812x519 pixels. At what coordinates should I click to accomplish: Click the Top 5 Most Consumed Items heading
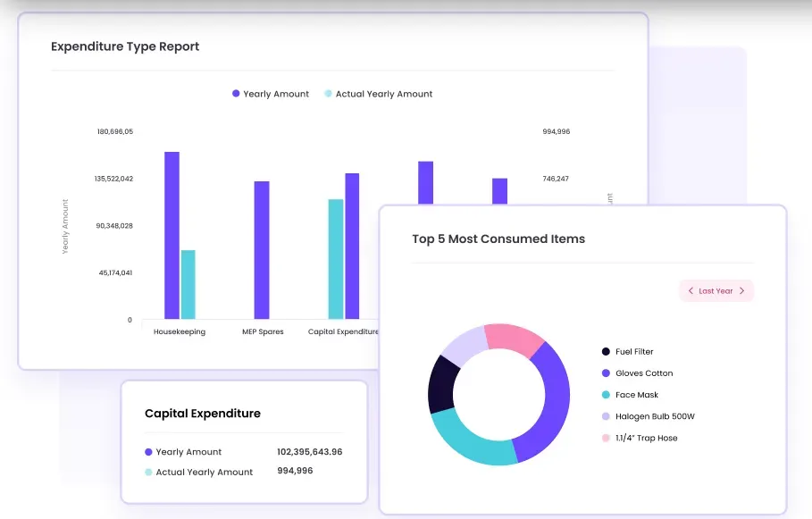[498, 239]
